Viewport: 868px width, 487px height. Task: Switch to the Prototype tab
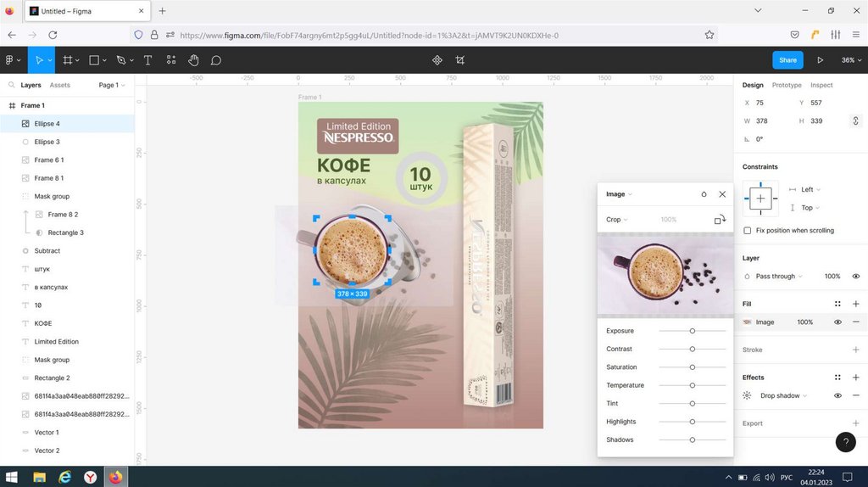[x=787, y=85]
